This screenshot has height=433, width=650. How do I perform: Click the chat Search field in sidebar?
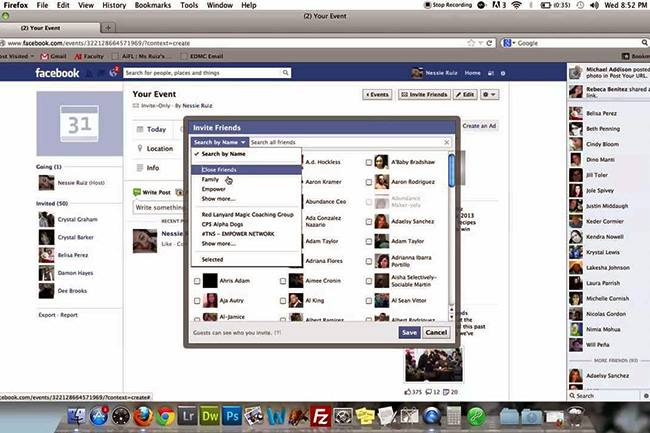coord(605,396)
